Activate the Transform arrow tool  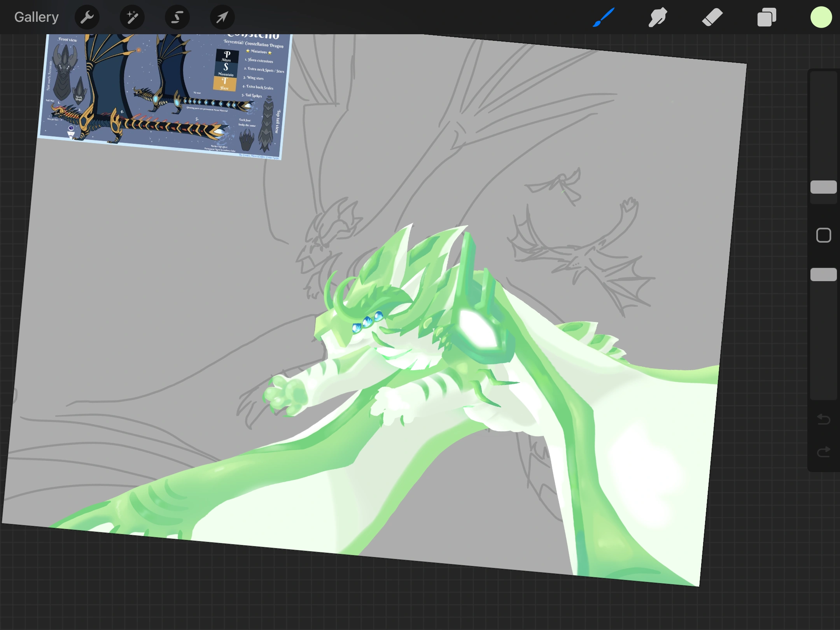(222, 17)
